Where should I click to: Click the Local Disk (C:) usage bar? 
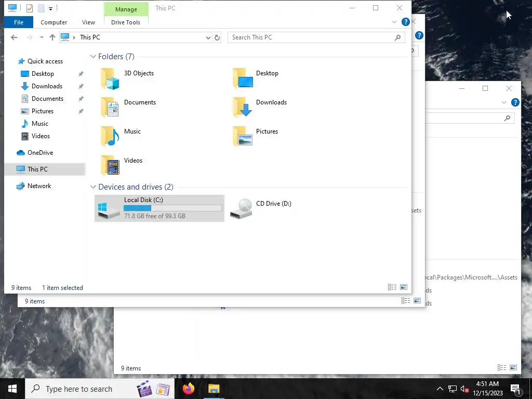(x=172, y=208)
